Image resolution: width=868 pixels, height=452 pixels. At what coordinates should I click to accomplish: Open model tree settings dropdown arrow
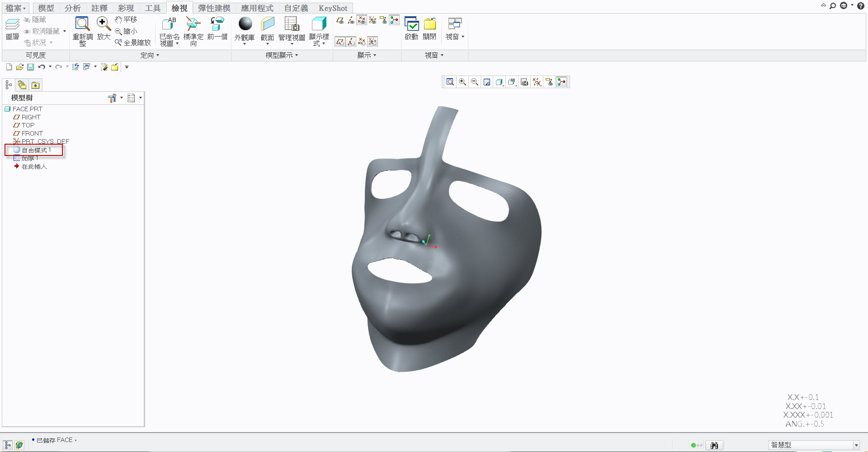[122, 98]
